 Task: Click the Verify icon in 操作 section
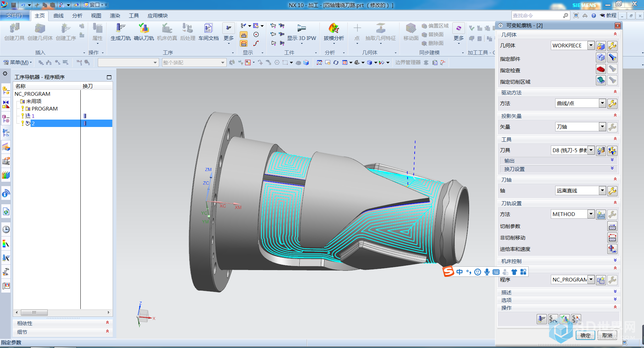[565, 319]
